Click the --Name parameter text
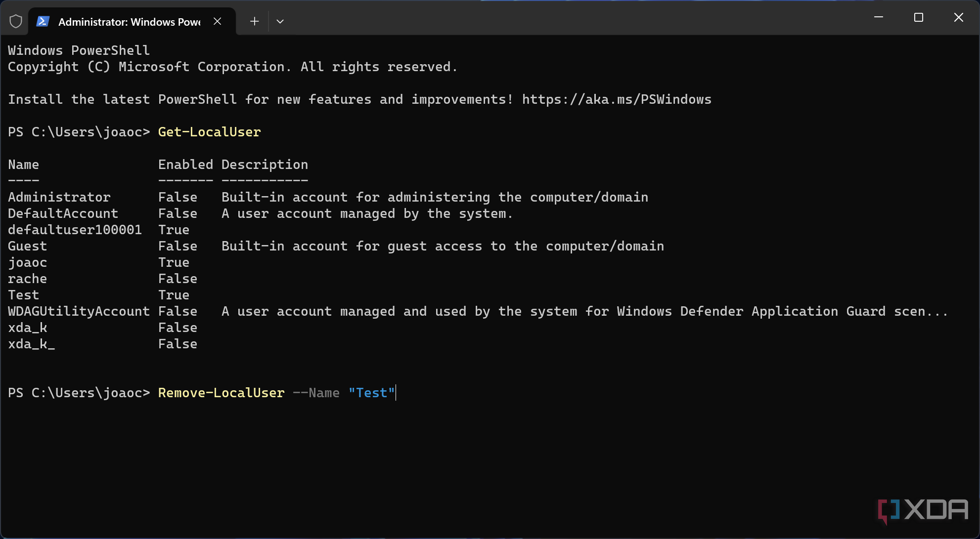Image resolution: width=980 pixels, height=539 pixels. [x=316, y=393]
